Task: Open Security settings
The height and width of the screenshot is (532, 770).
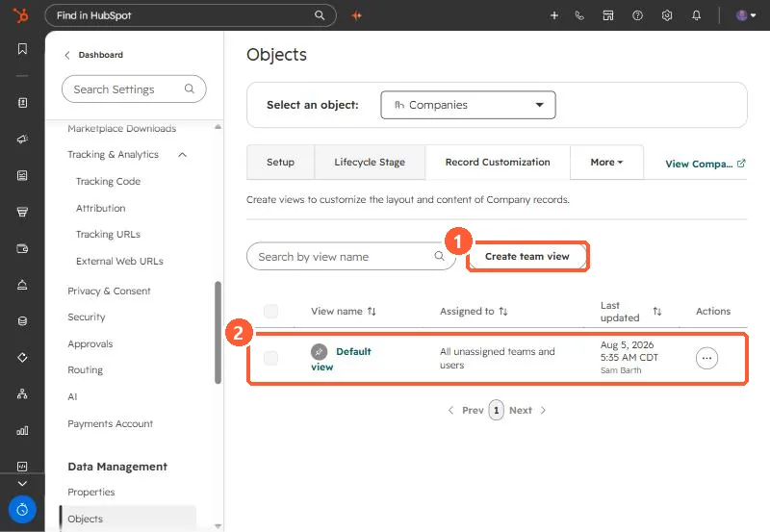Action: tap(87, 317)
